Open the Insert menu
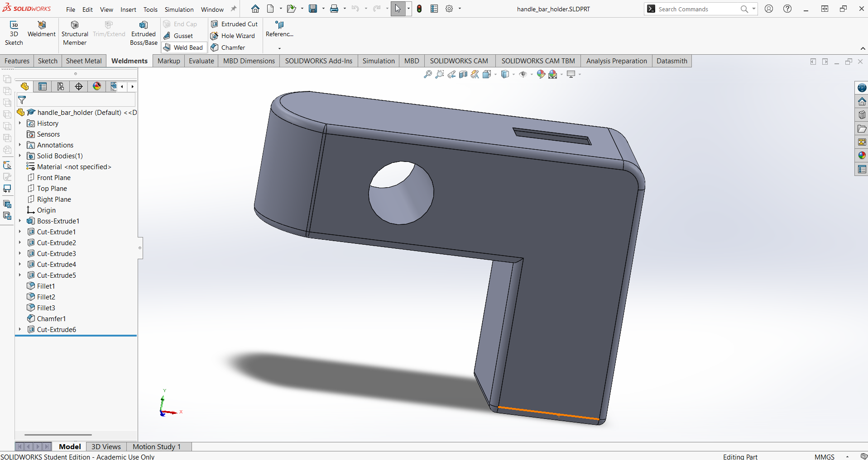The image size is (868, 460). [128, 9]
